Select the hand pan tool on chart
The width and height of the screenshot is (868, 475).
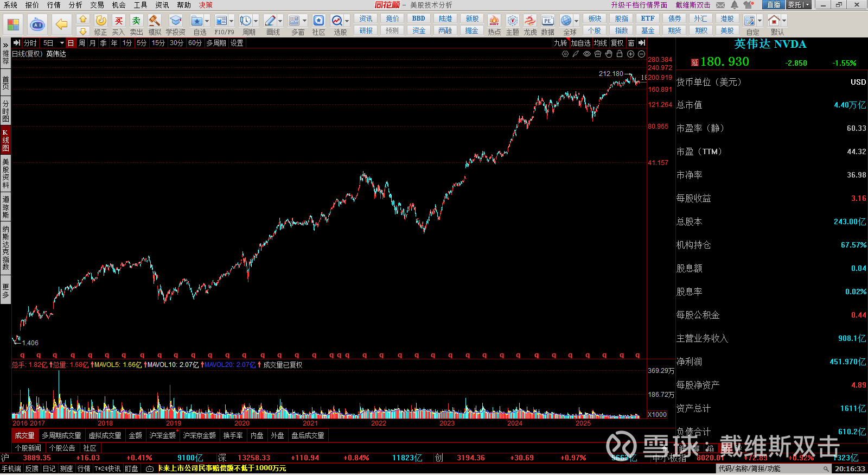(609, 54)
